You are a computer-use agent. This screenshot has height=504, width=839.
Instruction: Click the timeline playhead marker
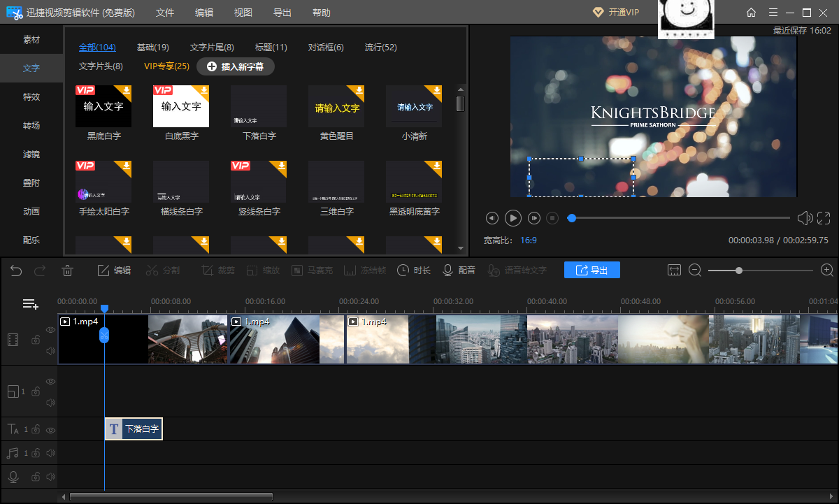point(104,308)
